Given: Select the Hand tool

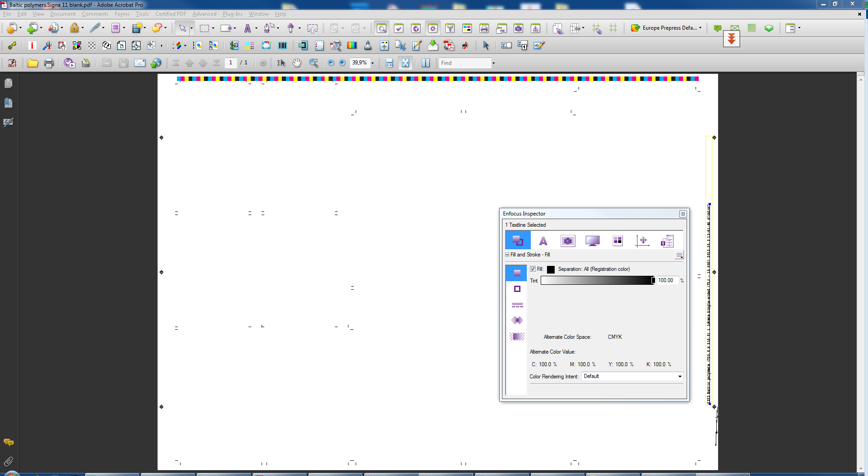Looking at the screenshot, I should point(297,63).
